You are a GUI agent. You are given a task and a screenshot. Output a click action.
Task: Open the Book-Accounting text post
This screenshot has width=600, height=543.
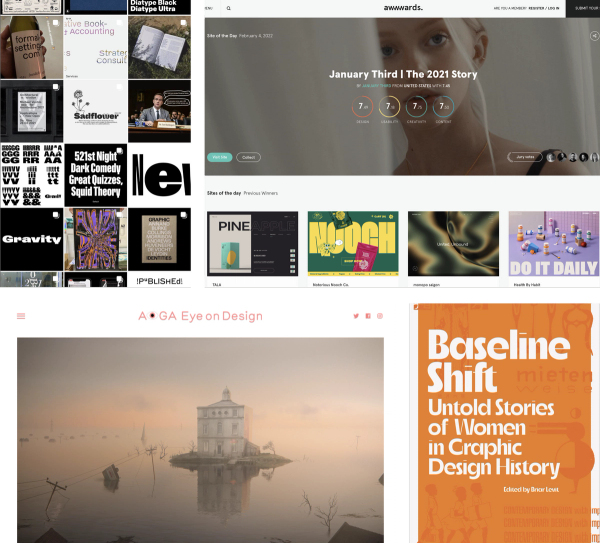96,47
